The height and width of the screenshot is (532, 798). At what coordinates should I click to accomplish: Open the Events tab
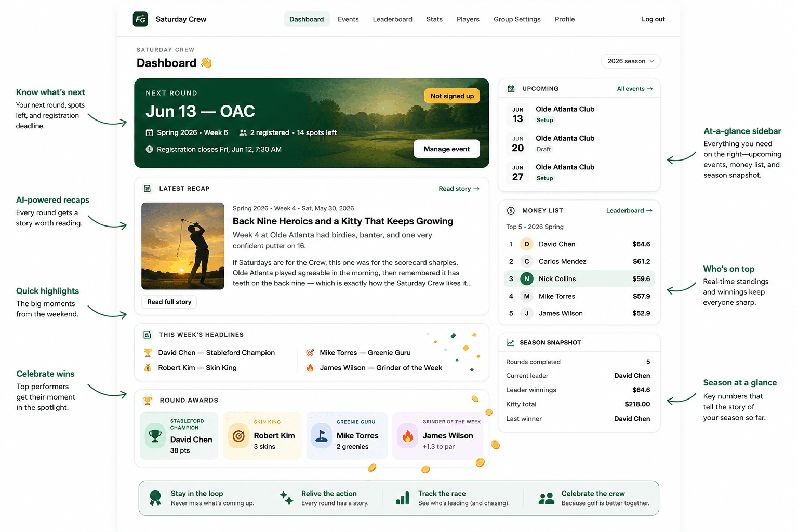(348, 19)
